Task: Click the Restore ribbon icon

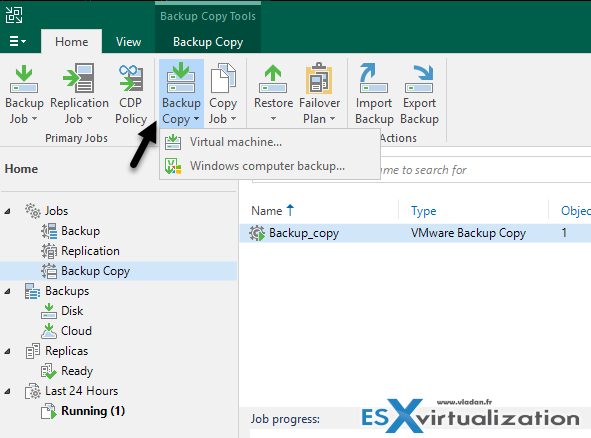Action: click(273, 78)
